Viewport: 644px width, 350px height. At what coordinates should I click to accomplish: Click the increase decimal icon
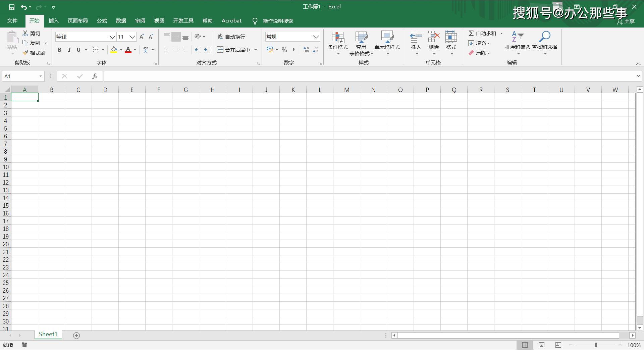point(306,50)
